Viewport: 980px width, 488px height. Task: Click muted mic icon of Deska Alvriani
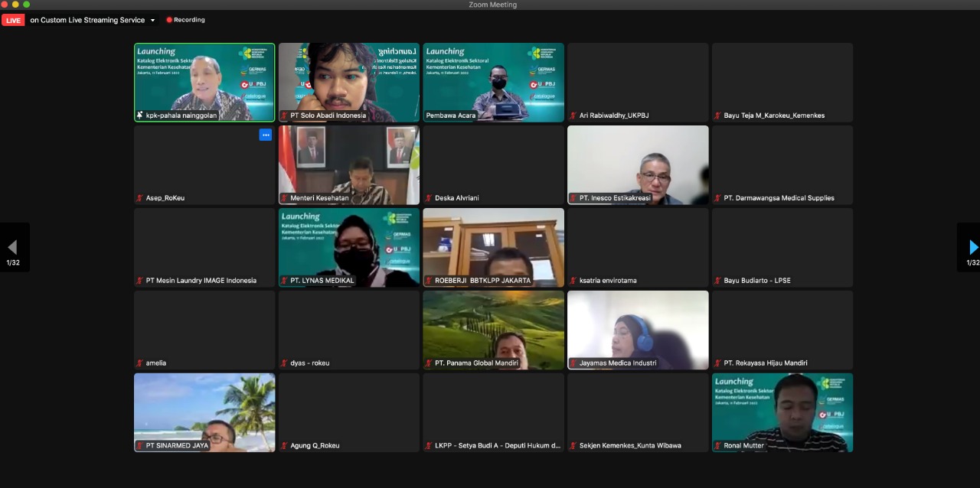tap(429, 198)
